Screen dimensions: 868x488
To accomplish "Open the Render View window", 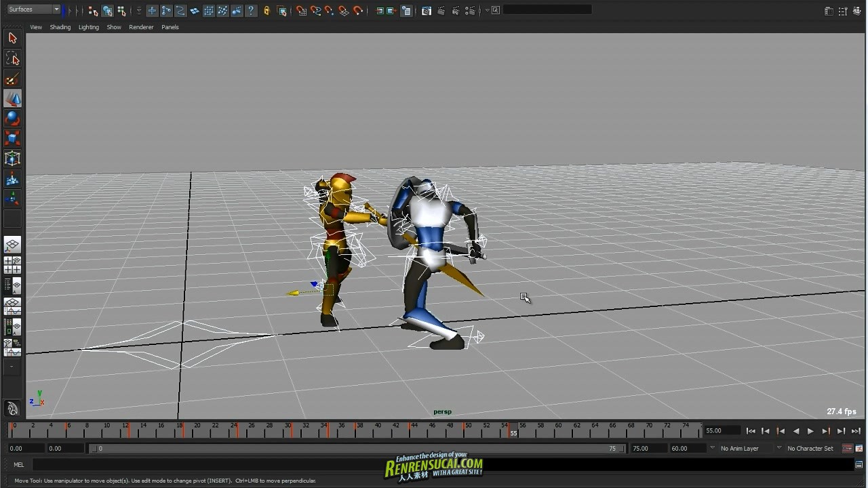I will tap(427, 11).
